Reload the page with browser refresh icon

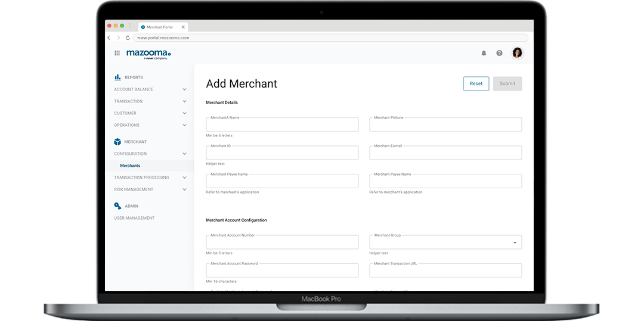pos(128,38)
